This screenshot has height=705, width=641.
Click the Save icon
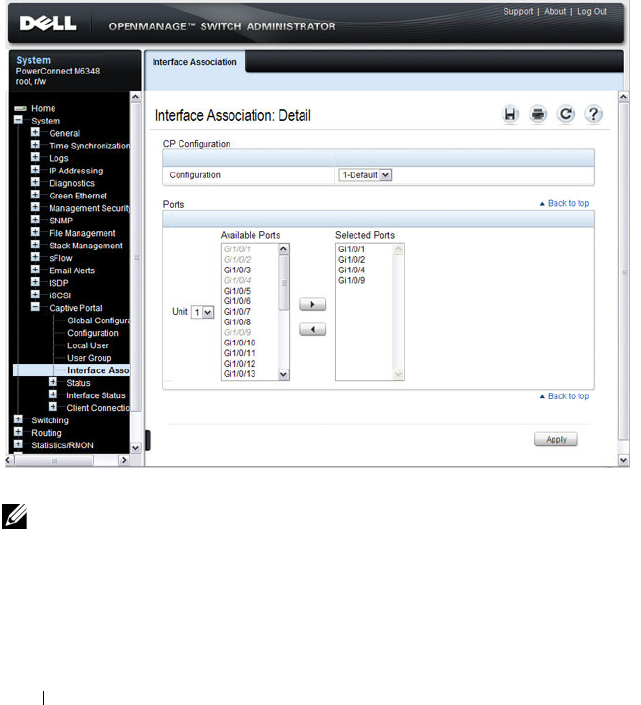(510, 114)
